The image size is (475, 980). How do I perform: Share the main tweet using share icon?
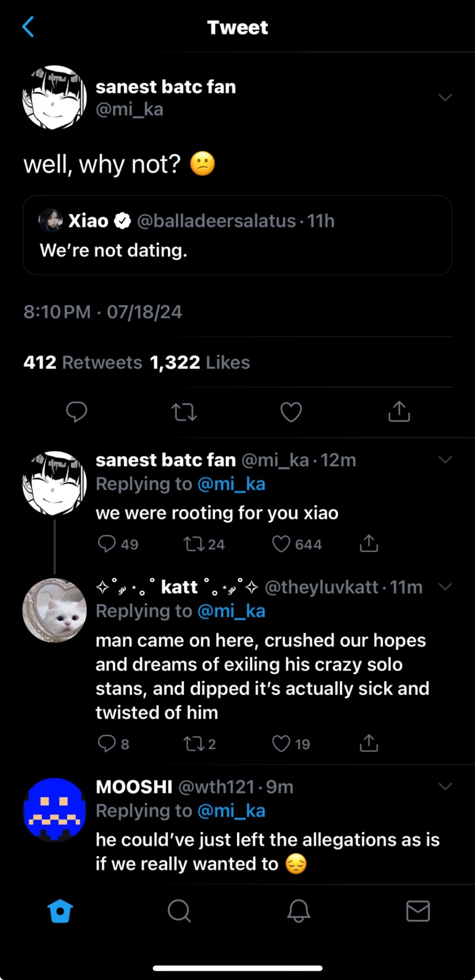coord(399,411)
